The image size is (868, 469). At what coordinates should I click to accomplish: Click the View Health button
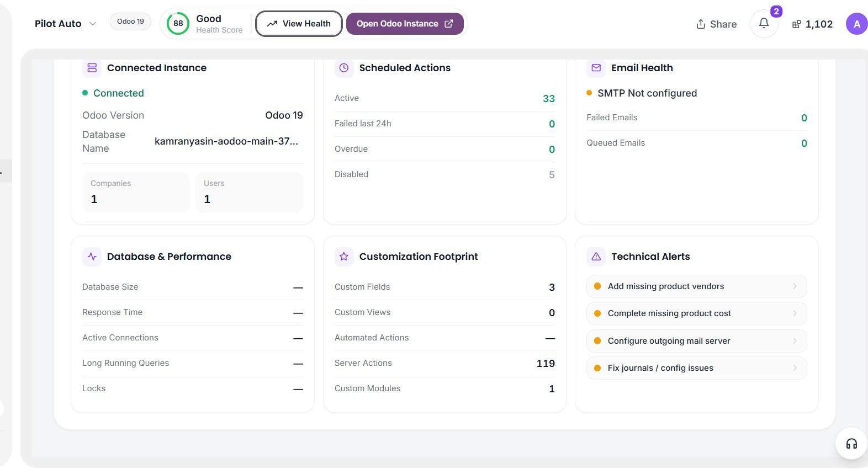coord(299,24)
